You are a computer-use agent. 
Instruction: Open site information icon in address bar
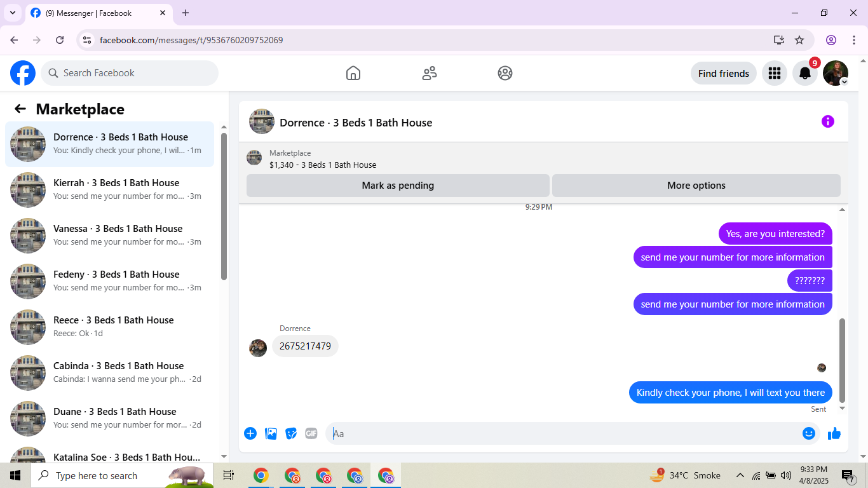[88, 40]
